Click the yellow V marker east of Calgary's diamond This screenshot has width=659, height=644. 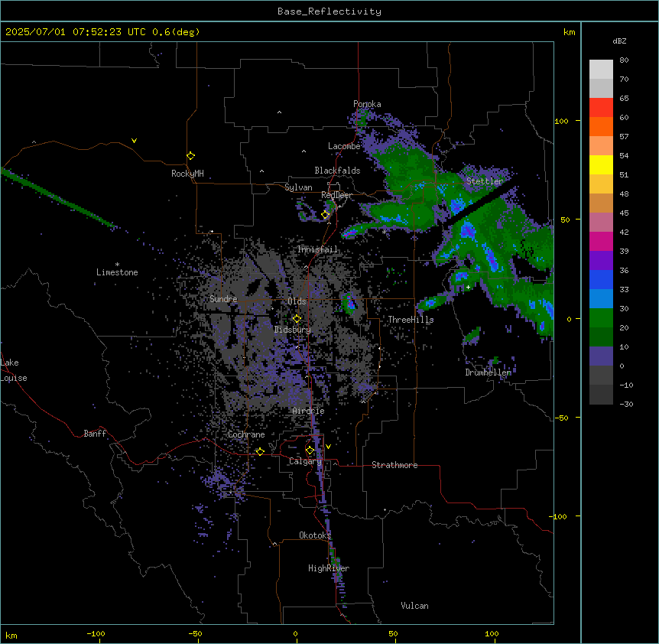point(328,447)
